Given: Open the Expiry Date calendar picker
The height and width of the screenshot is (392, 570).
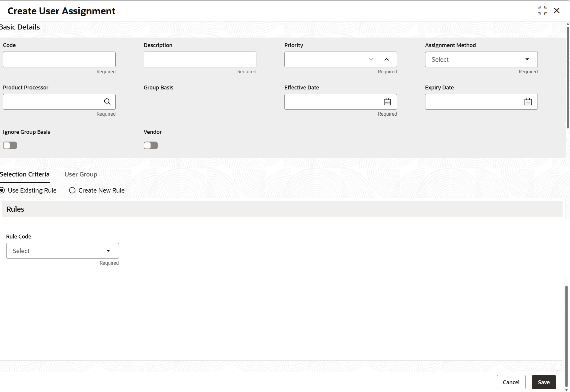Looking at the screenshot, I should click(528, 102).
